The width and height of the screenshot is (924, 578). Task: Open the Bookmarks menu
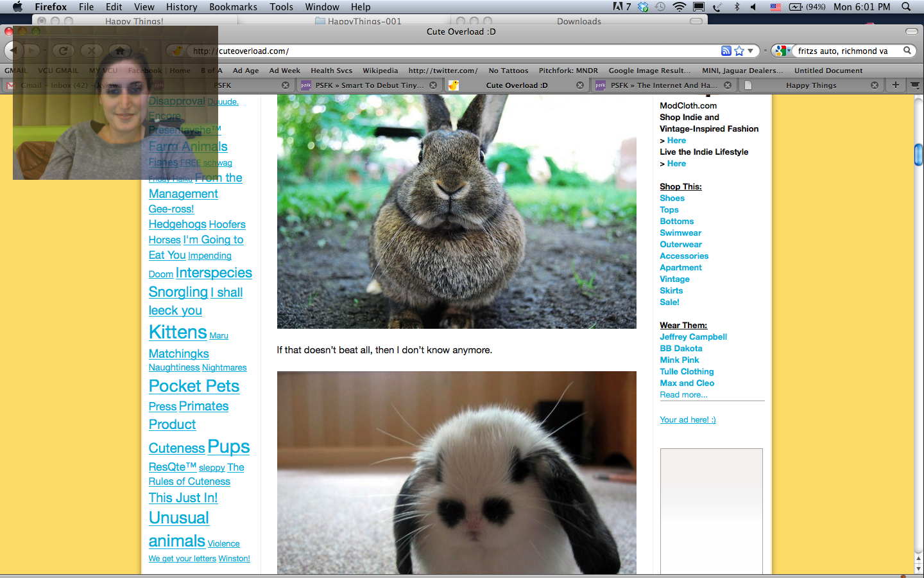click(233, 7)
